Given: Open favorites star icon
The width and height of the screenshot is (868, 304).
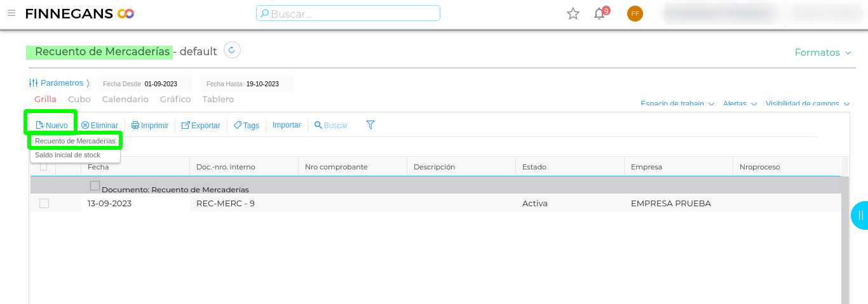Looking at the screenshot, I should pos(573,13).
